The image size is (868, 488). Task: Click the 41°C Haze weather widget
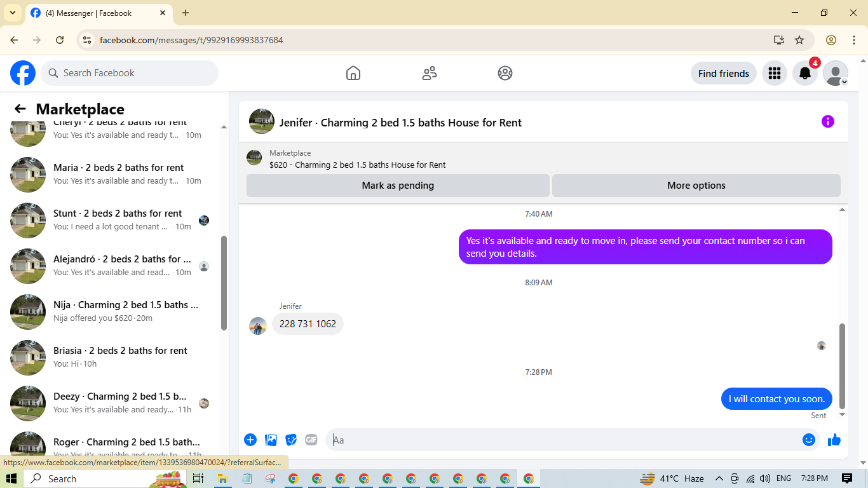tap(672, 478)
